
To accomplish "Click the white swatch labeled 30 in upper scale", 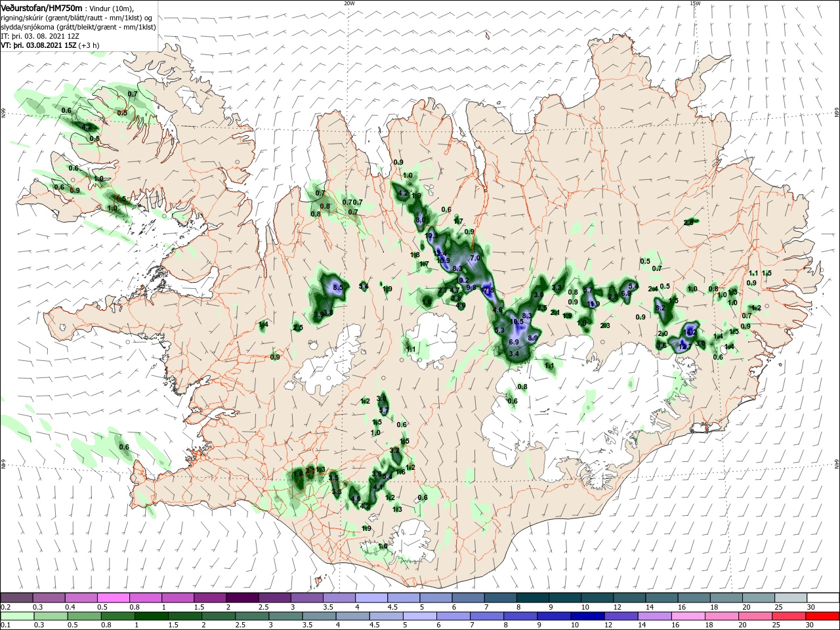I will (x=823, y=598).
